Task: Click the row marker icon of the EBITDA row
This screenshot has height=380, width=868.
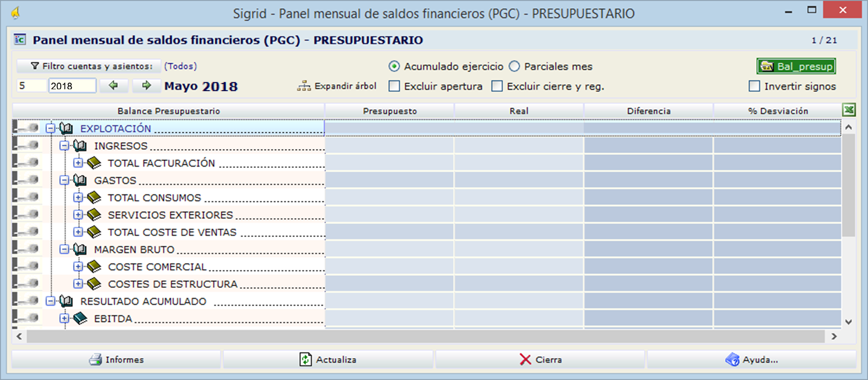Action: (26, 317)
